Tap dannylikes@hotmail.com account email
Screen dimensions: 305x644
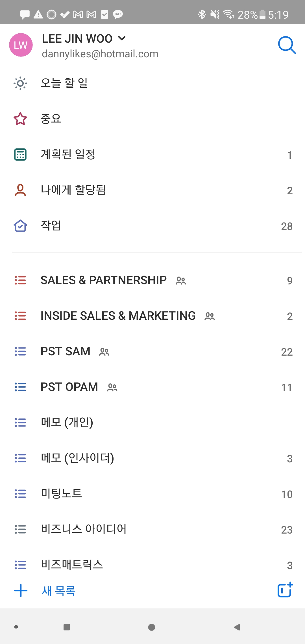[100, 54]
